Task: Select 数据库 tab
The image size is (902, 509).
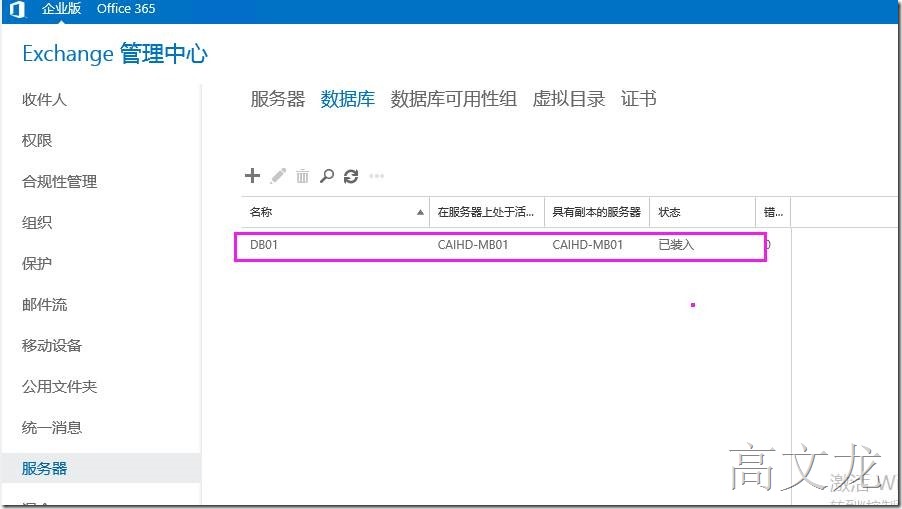Action: pyautogui.click(x=347, y=99)
